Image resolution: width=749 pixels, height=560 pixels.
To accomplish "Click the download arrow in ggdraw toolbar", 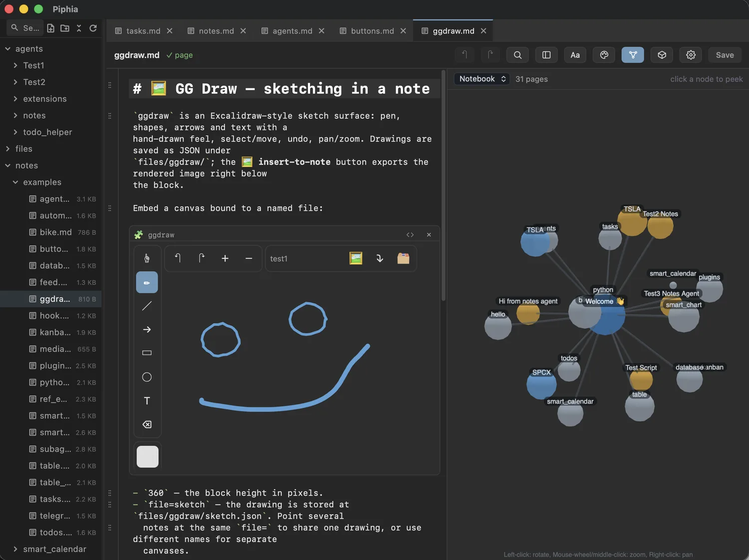I will [379, 258].
